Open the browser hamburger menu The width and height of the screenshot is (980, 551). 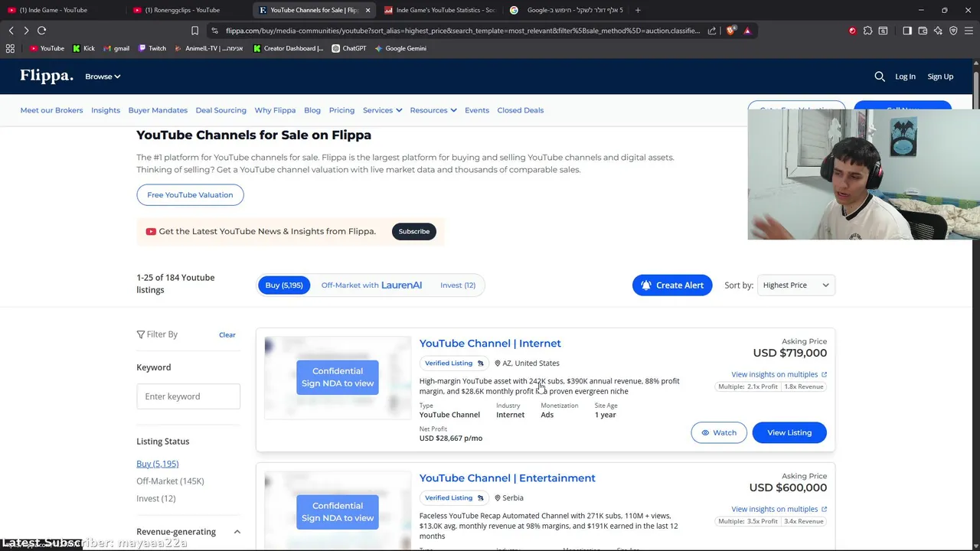pyautogui.click(x=969, y=31)
